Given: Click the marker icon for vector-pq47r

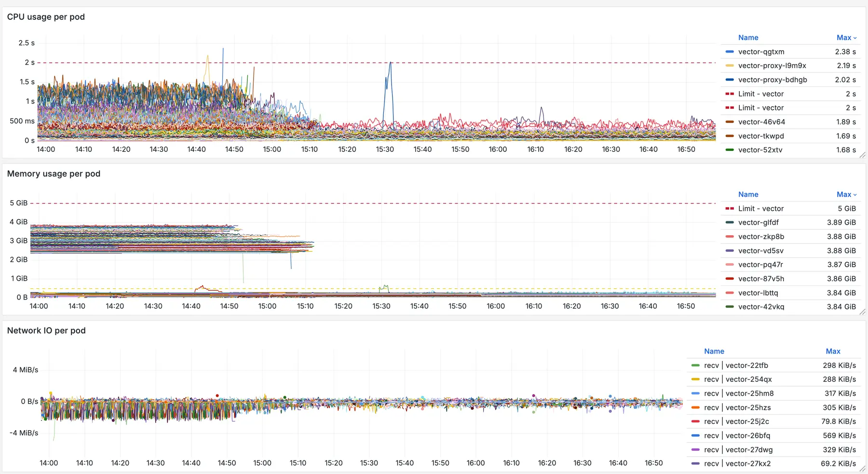Looking at the screenshot, I should 729,265.
